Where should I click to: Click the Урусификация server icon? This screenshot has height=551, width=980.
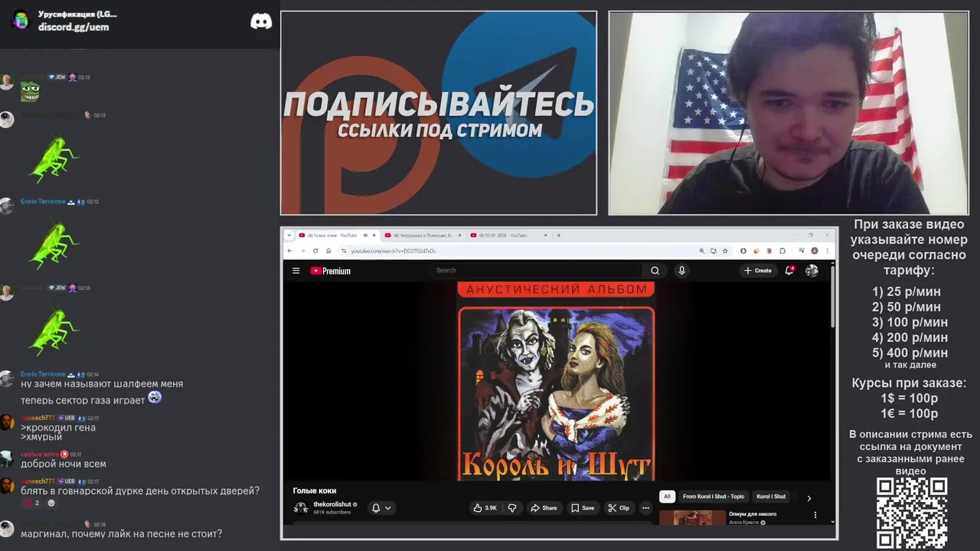click(21, 21)
